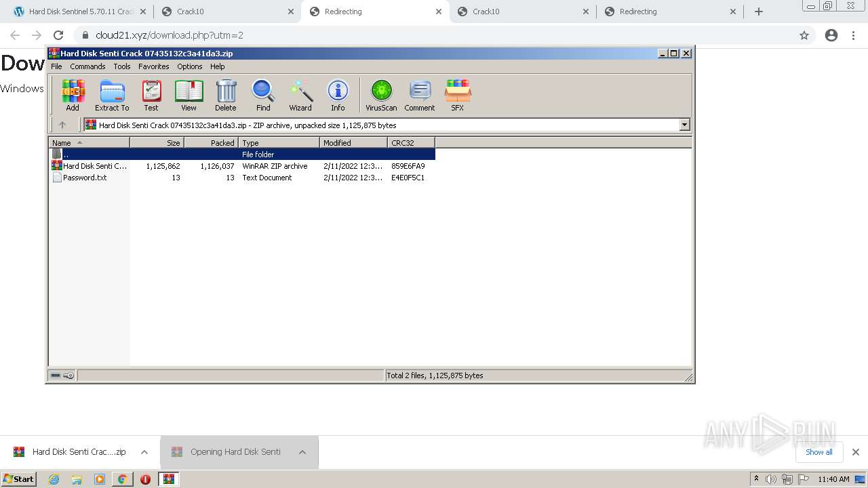
Task: Click the View toolbar icon
Action: tap(189, 95)
